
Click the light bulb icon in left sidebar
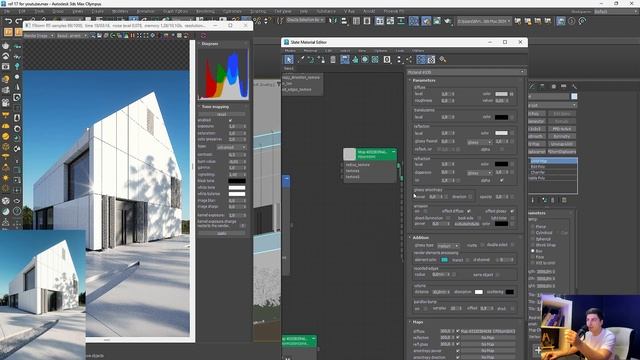click(x=17, y=66)
